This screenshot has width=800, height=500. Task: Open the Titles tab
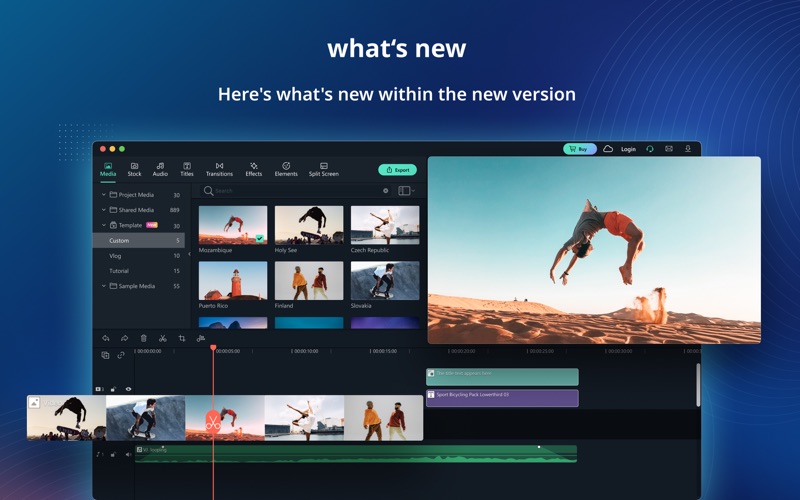pos(187,170)
